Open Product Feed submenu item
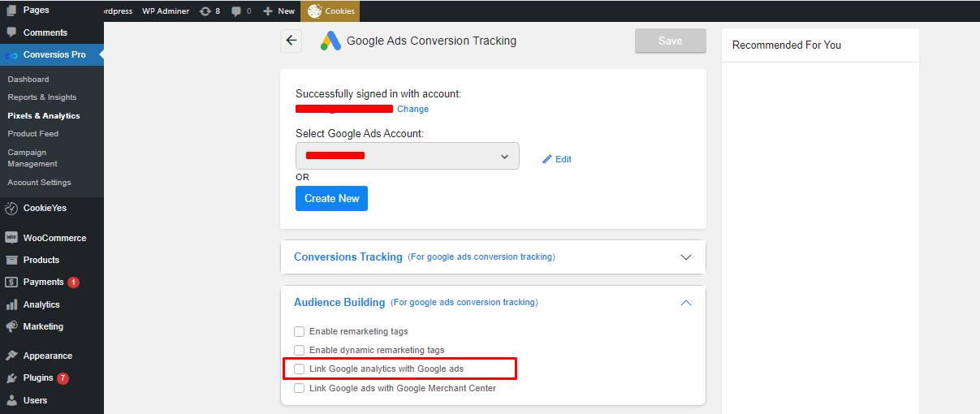Viewport: 980px width, 414px height. (33, 134)
